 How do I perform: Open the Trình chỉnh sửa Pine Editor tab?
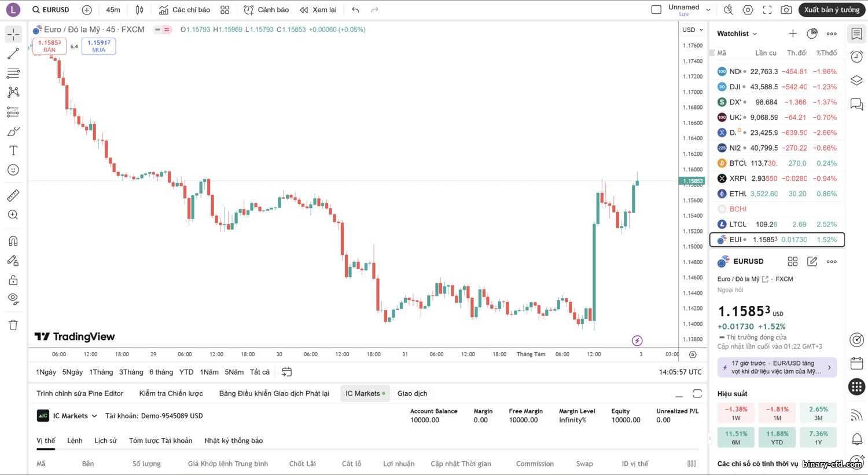click(80, 393)
